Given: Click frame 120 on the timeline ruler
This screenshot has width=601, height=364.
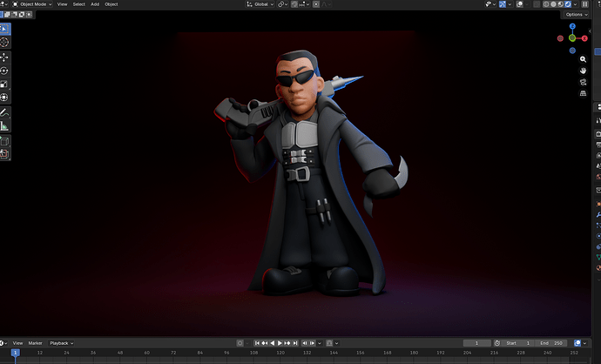Looking at the screenshot, I should coord(280,353).
